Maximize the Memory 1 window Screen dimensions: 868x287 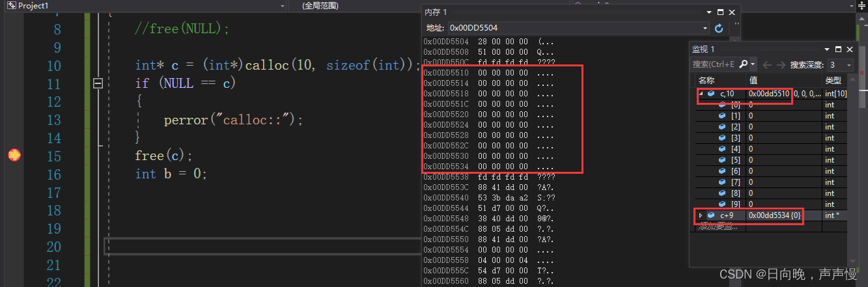point(720,12)
